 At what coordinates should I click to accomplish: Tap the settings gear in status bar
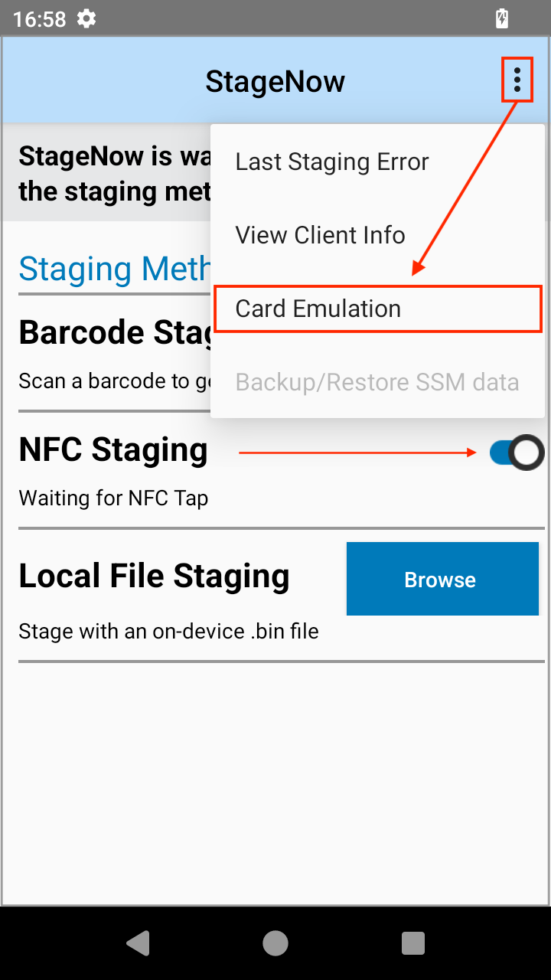coord(87,18)
